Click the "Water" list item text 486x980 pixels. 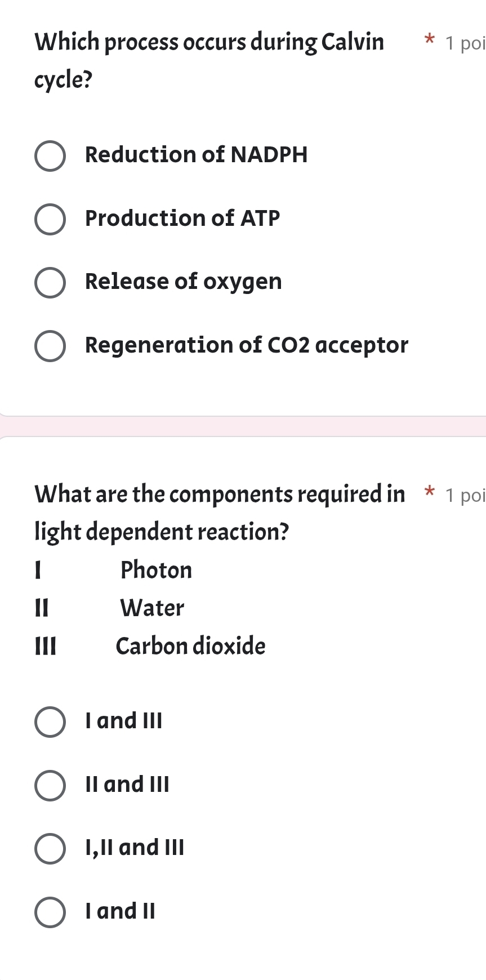[151, 608]
